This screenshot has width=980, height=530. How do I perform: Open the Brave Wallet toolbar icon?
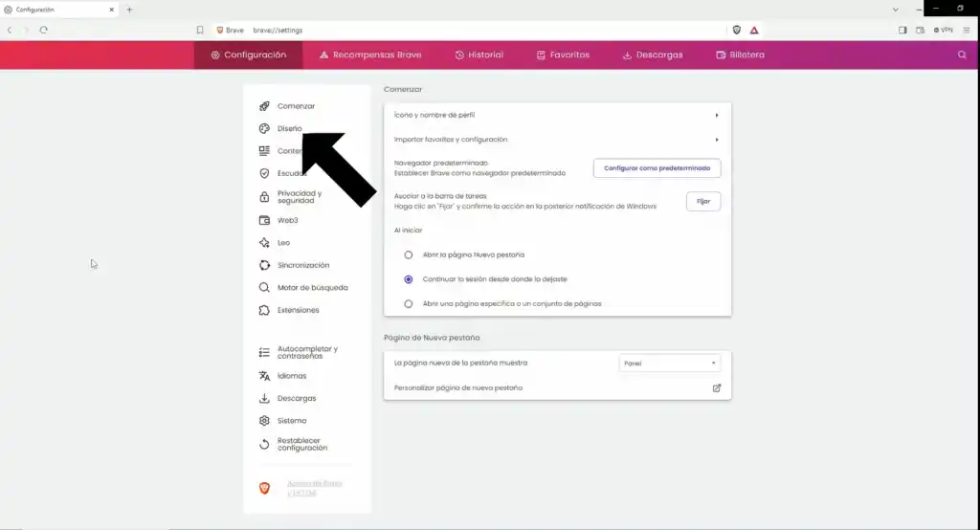[920, 30]
